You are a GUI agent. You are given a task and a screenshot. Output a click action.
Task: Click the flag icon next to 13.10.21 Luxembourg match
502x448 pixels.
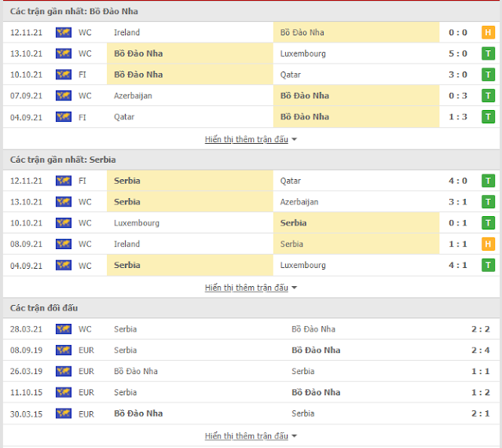[63, 53]
